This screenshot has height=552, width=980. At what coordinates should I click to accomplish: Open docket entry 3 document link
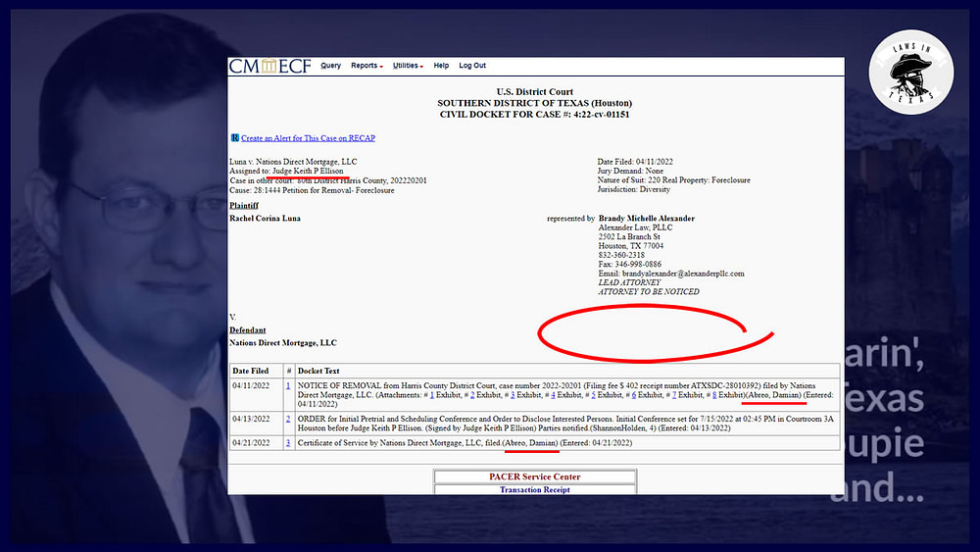(288, 442)
